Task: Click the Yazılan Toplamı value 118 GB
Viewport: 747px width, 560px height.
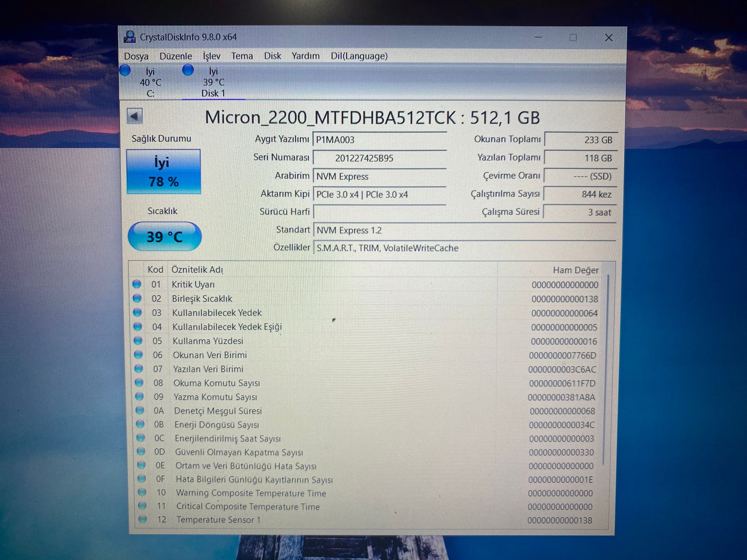Action: click(581, 158)
